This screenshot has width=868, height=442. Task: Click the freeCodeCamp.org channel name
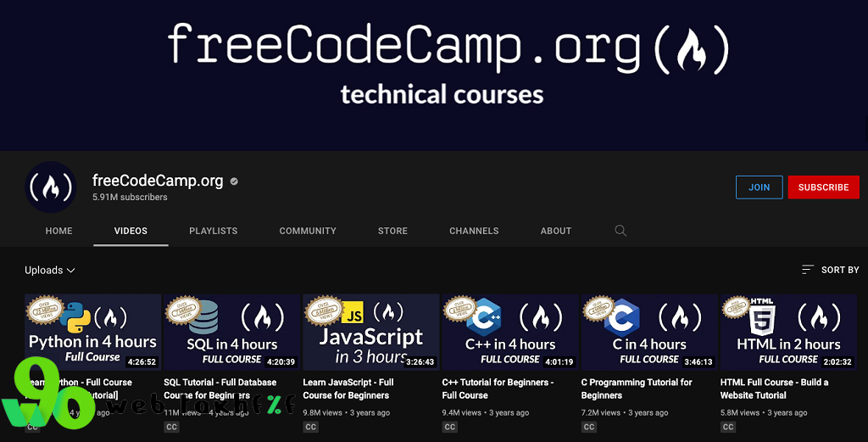158,181
